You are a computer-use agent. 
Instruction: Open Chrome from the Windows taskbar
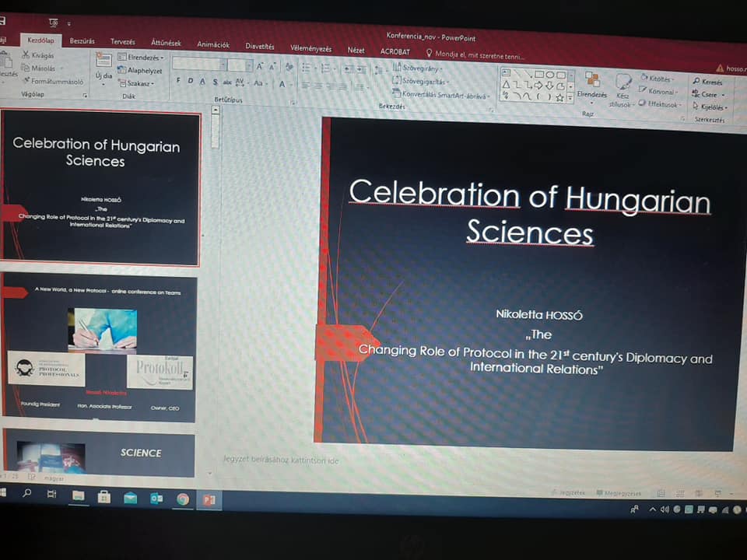182,499
